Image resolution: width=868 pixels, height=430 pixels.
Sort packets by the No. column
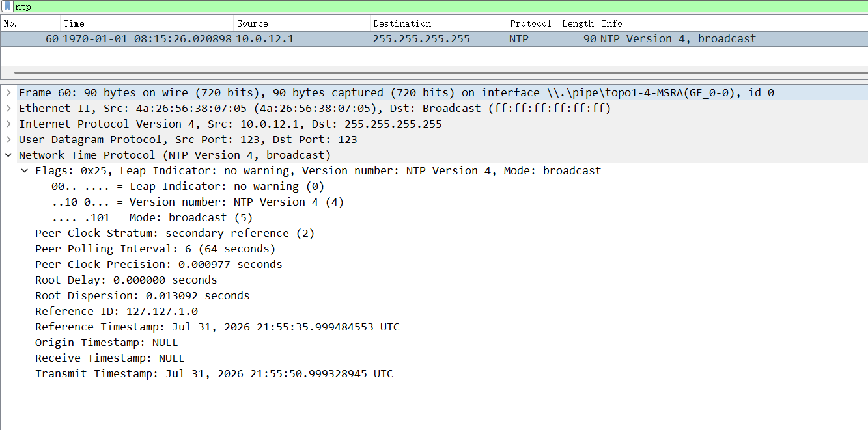[31, 23]
